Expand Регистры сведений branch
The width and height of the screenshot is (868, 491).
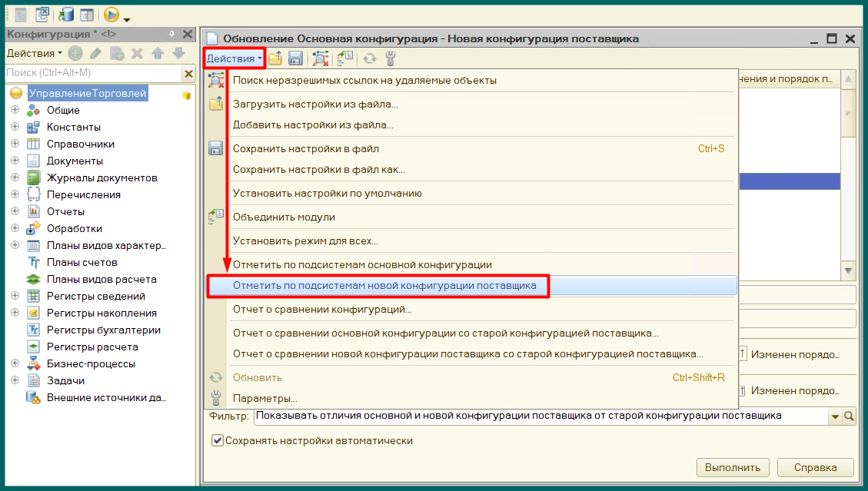[x=15, y=296]
